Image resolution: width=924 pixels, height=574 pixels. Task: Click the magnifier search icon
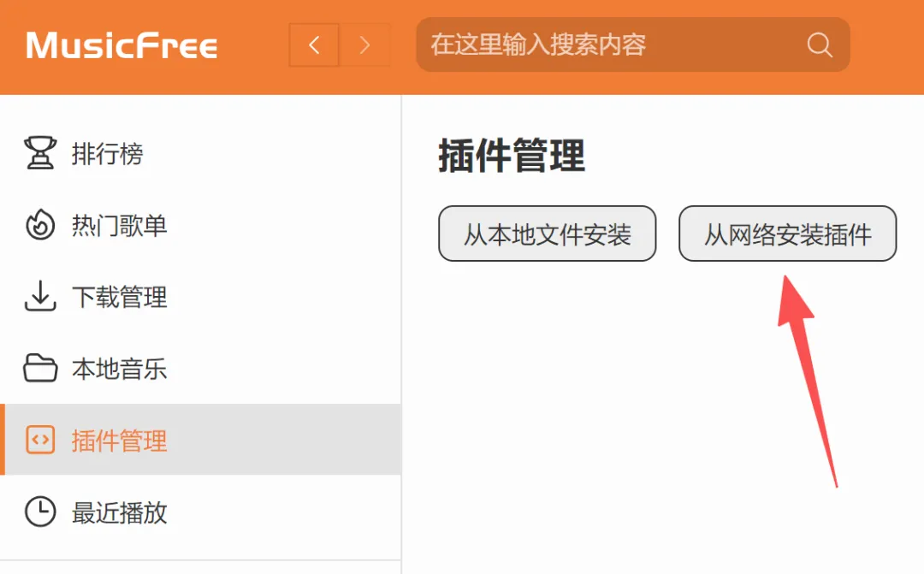coord(819,45)
